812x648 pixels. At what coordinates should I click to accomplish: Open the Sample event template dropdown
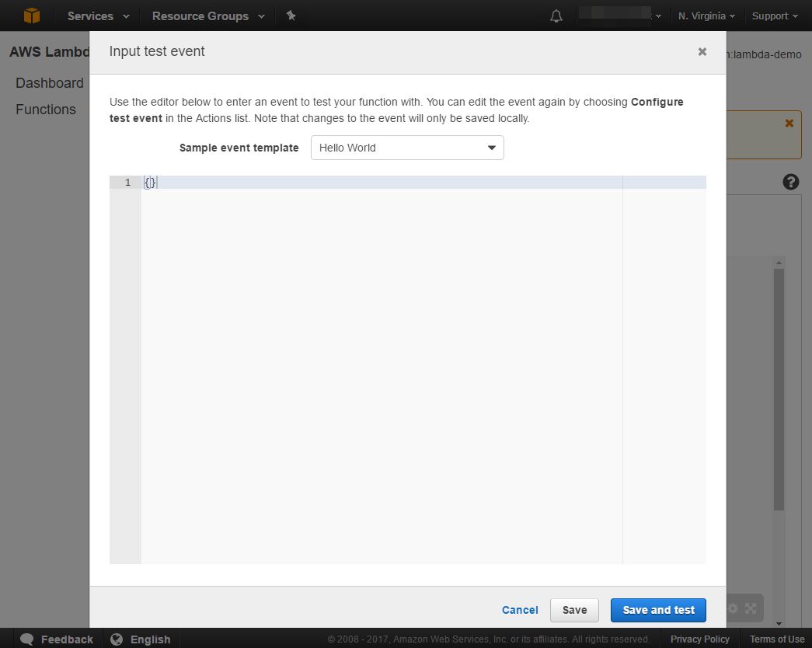[407, 148]
